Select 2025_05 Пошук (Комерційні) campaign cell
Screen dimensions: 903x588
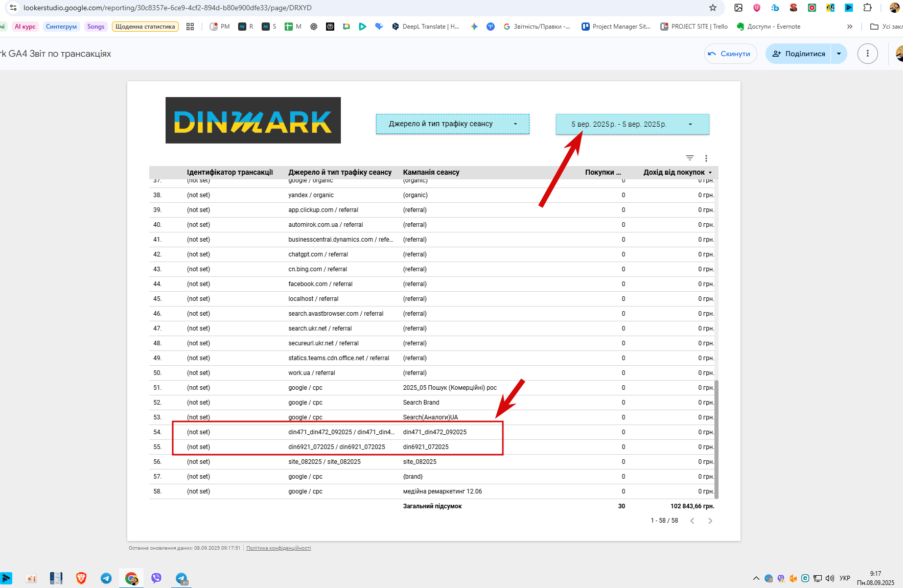(x=450, y=388)
